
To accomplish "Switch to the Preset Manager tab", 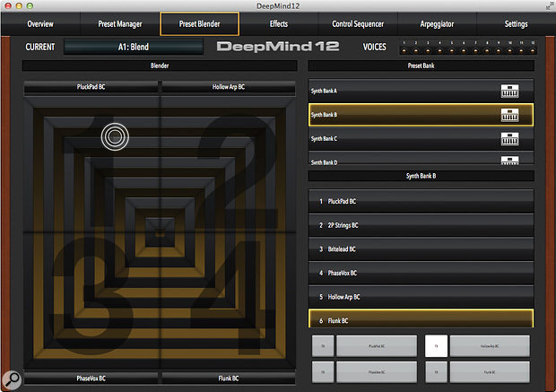I will pos(120,24).
